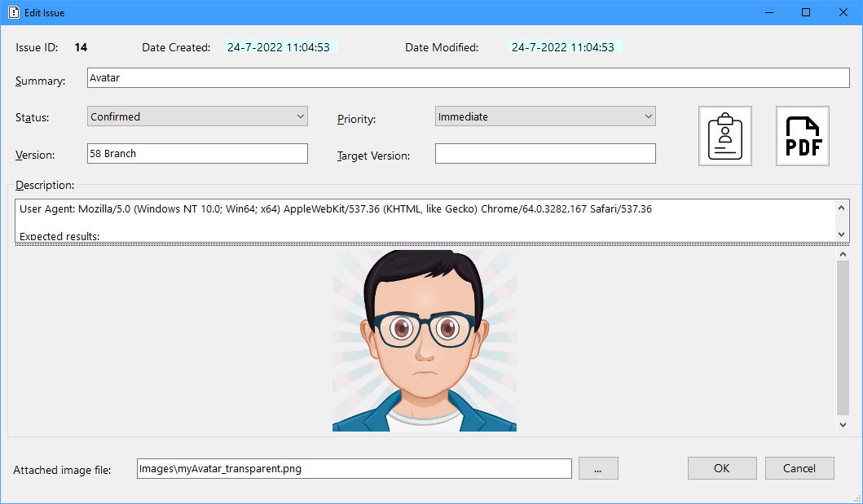Click the clipboard profile icon button
The width and height of the screenshot is (863, 504).
point(724,136)
